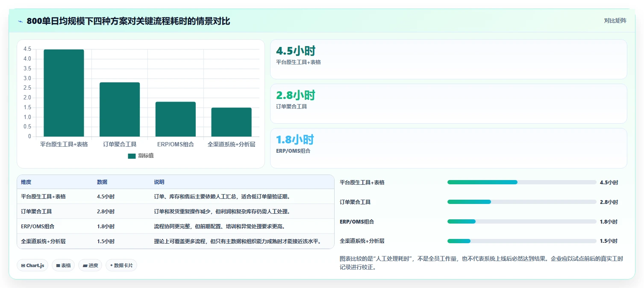
Task: Select the 4.5小时 data card
Action: click(x=449, y=59)
